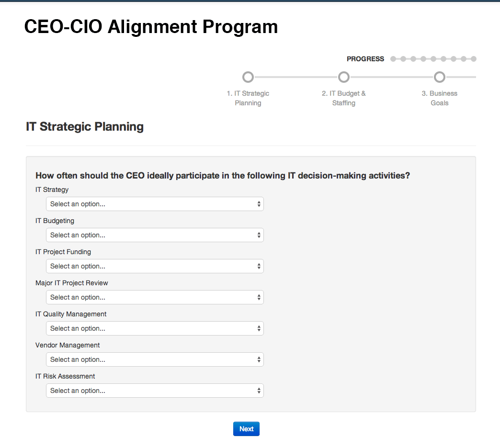Open the IT Risk Assessment dropdown

[x=154, y=391]
